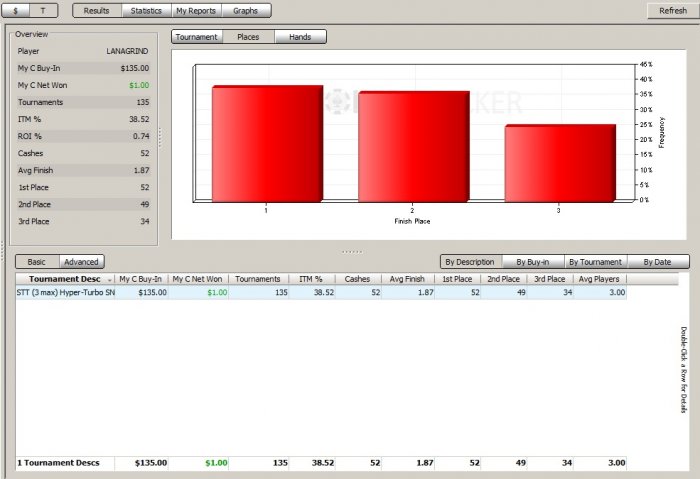Sort by Tournaments column header
This screenshot has height=479, width=700.
(258, 279)
